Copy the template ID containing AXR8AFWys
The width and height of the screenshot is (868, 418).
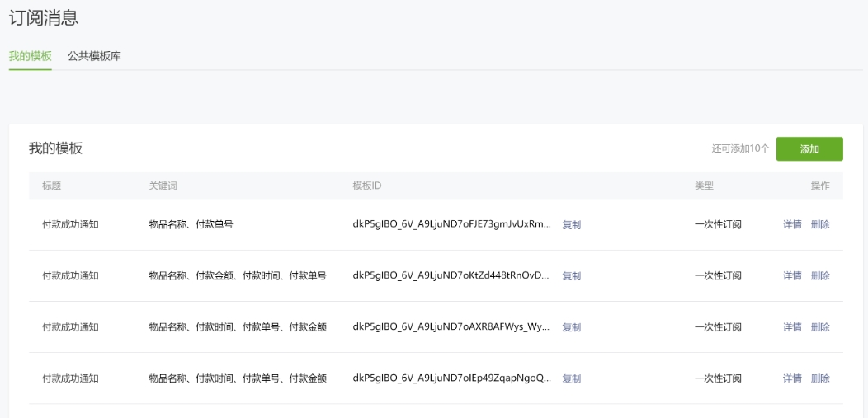pyautogui.click(x=571, y=327)
